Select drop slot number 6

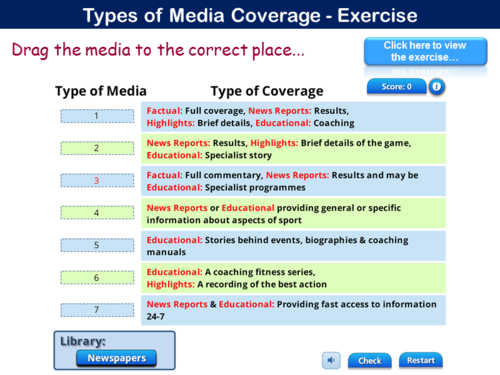97,277
